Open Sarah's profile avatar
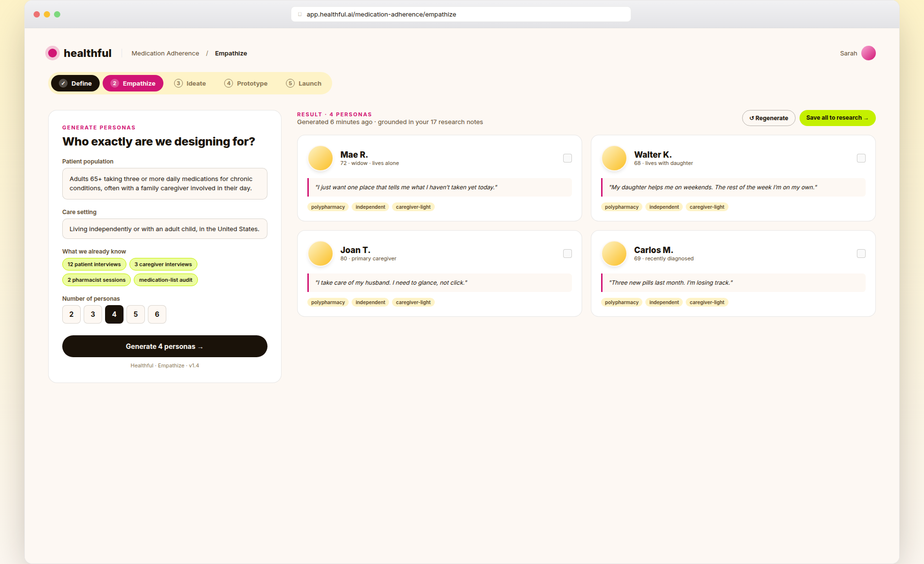The height and width of the screenshot is (564, 924). [868, 53]
